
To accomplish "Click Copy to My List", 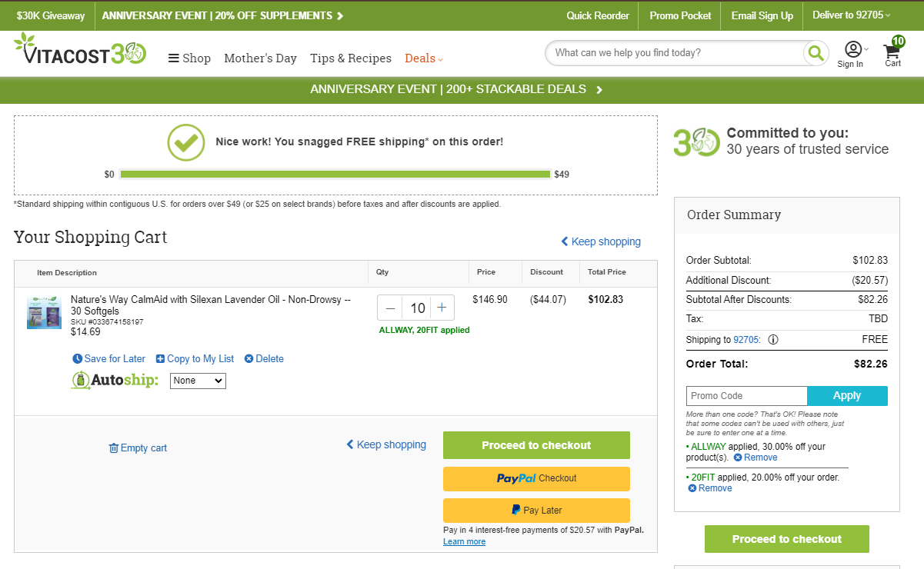I will click(x=195, y=359).
